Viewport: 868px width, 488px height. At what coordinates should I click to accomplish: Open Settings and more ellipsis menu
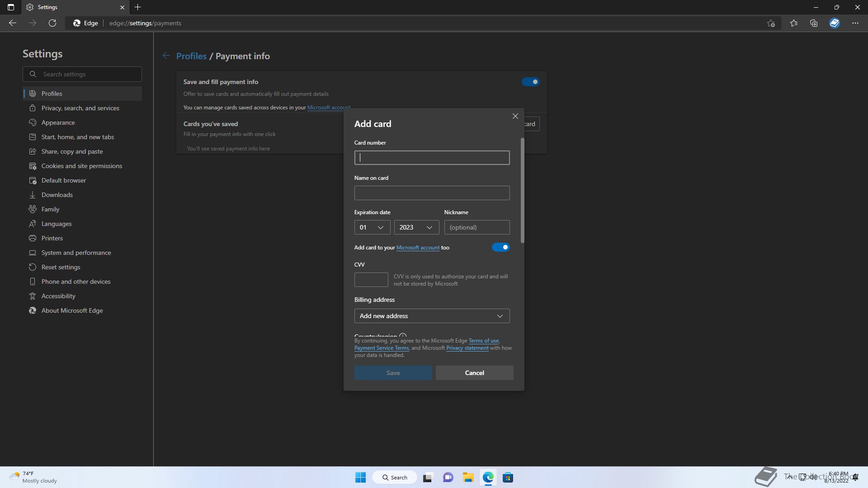[x=855, y=23]
